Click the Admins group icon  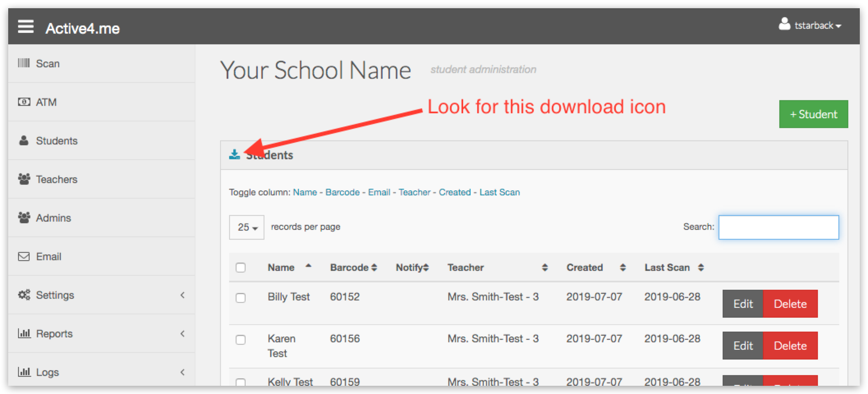(x=24, y=218)
